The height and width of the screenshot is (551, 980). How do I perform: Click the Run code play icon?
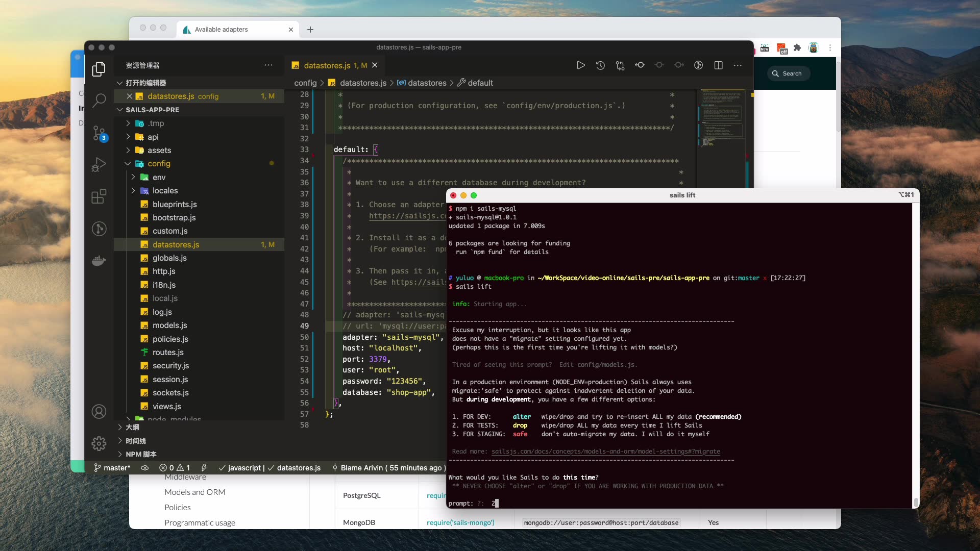[581, 65]
